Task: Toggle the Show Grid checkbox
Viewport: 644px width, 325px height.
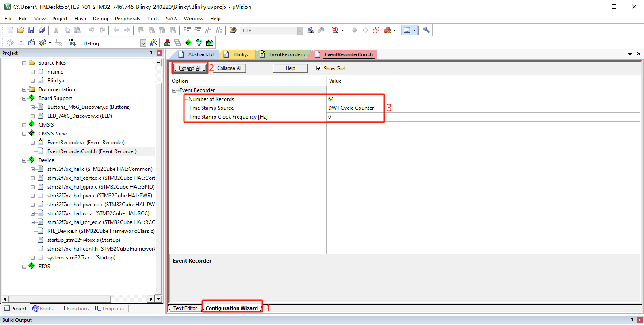Action: [x=318, y=69]
